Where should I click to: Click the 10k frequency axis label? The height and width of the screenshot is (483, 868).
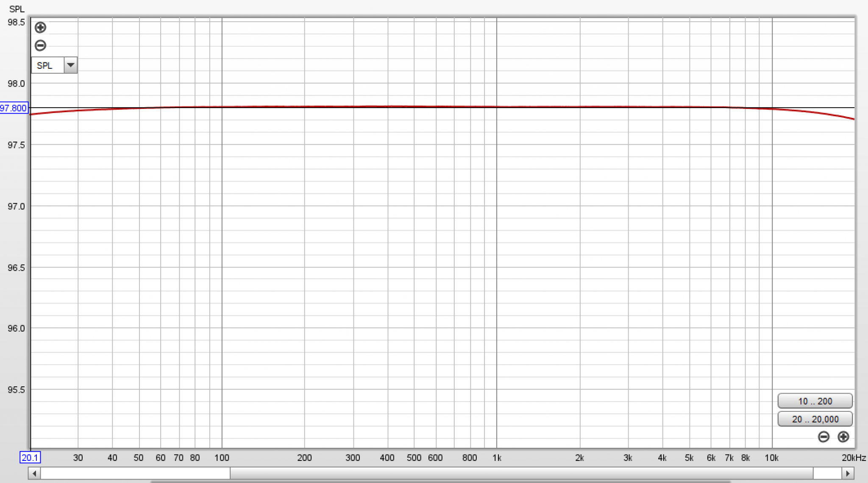pyautogui.click(x=771, y=458)
